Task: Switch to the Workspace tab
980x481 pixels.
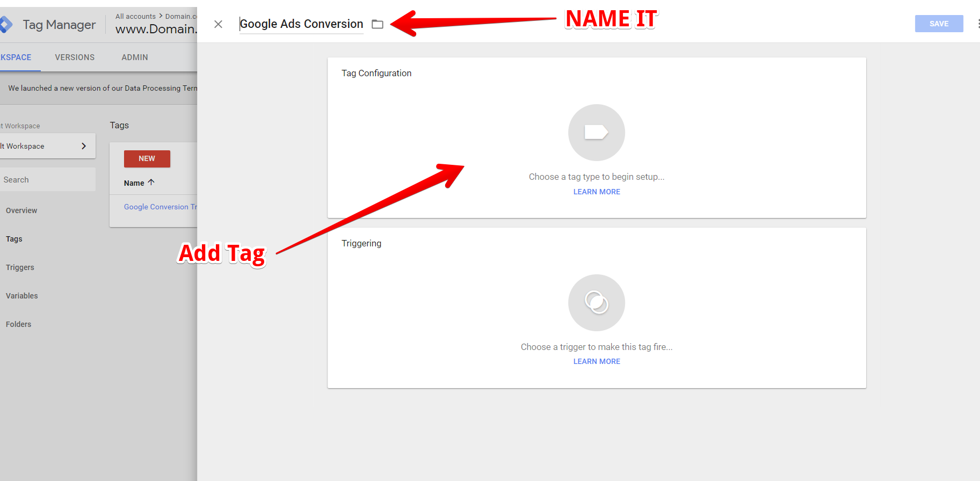Action: point(16,57)
